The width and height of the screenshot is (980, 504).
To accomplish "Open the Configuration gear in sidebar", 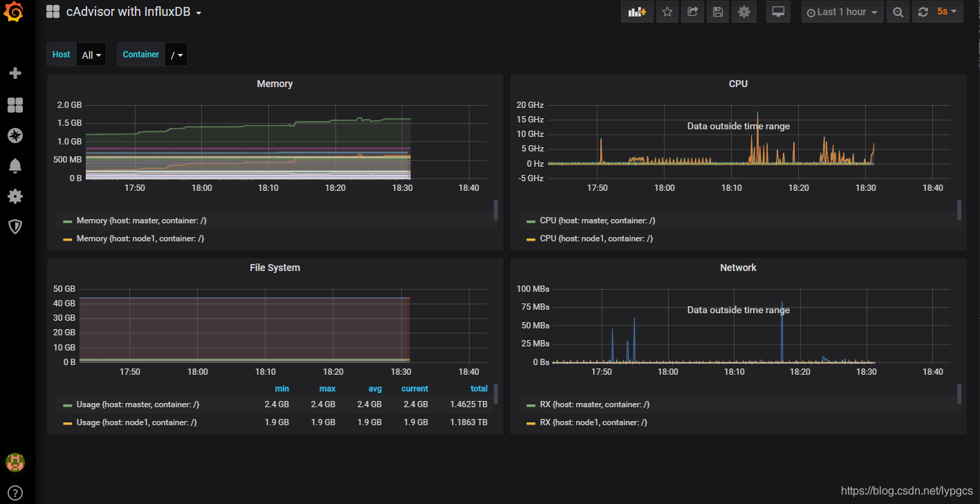I will click(x=15, y=196).
